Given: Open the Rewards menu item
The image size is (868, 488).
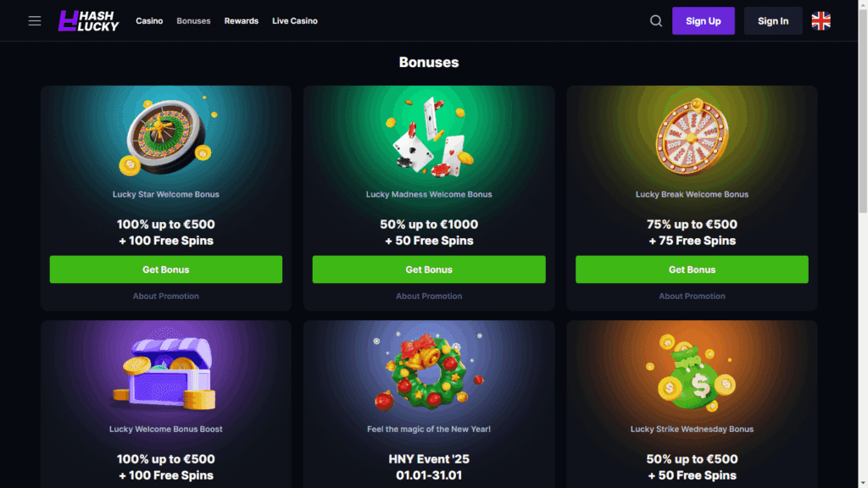Looking at the screenshot, I should coord(242,21).
